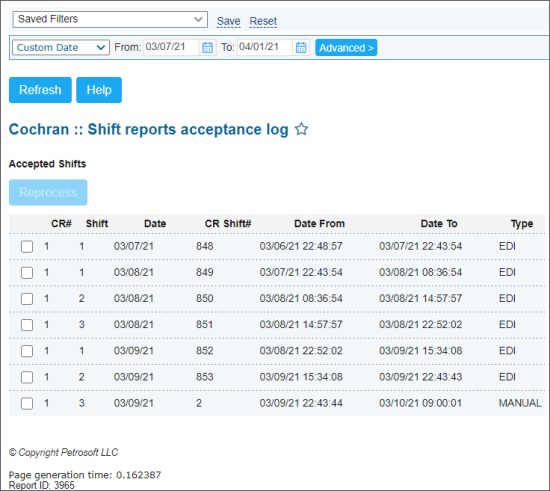Click into the From date field
The width and height of the screenshot is (550, 491).
pyautogui.click(x=171, y=47)
